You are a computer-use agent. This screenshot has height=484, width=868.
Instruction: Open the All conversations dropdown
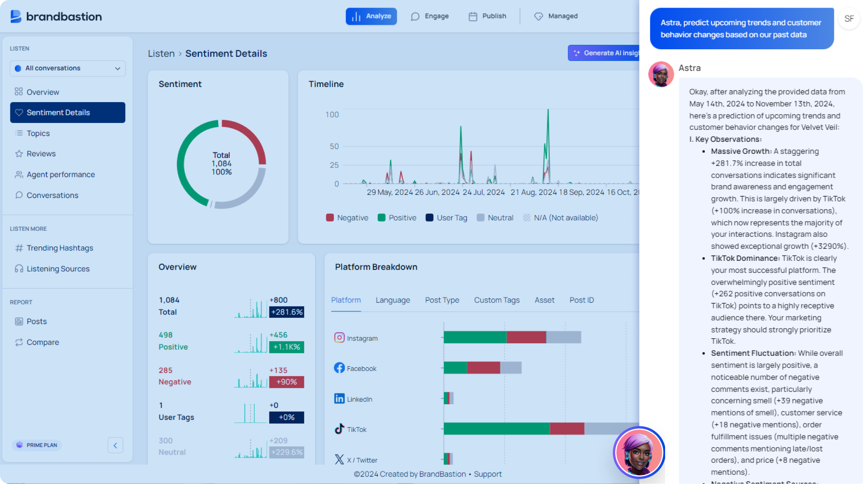click(67, 68)
